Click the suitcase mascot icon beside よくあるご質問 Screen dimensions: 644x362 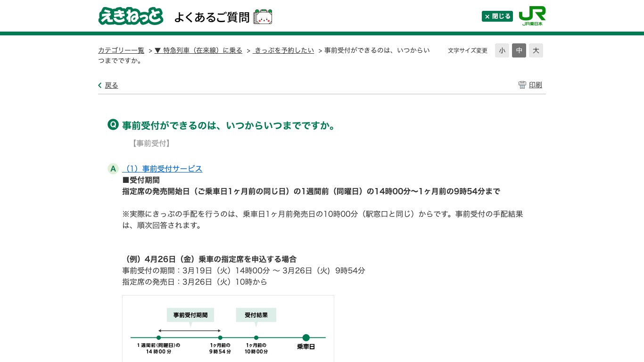[263, 17]
